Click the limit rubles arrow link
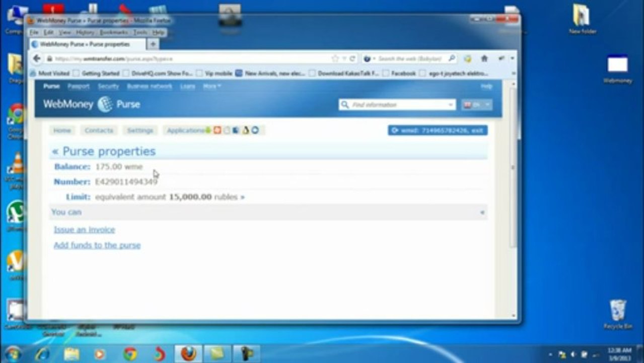 [242, 197]
